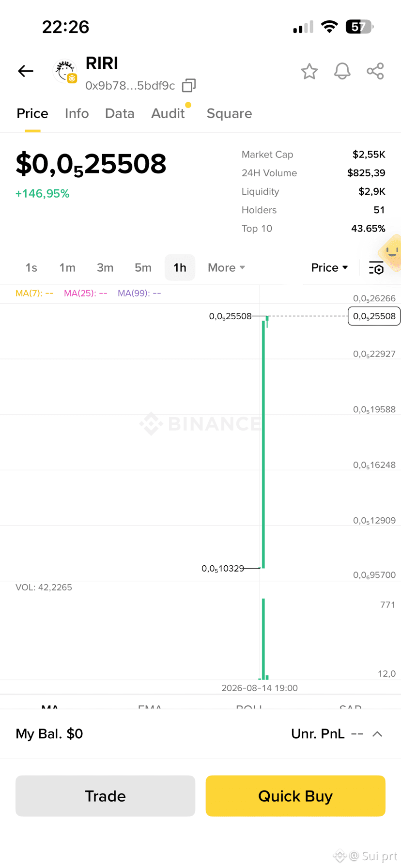The height and width of the screenshot is (868, 401).
Task: Open price alert bell icon
Action: (x=342, y=71)
